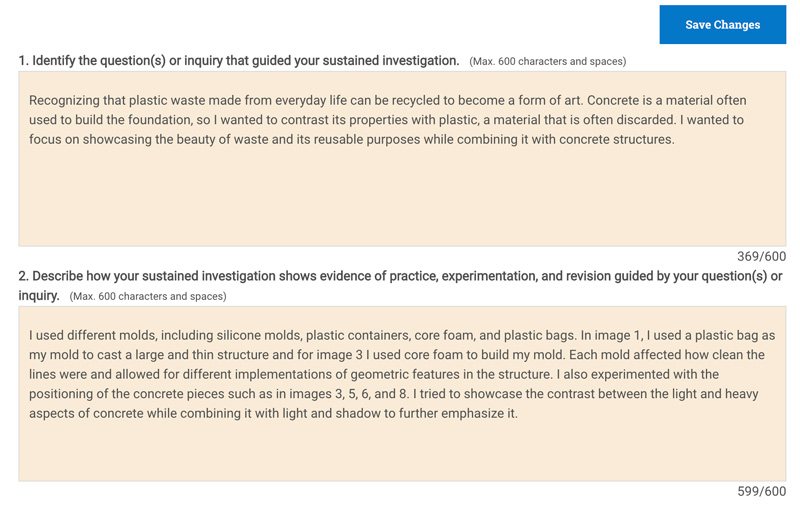The width and height of the screenshot is (800, 513).
Task: Place cursor after 'further emphasize it.'
Action: [x=518, y=413]
